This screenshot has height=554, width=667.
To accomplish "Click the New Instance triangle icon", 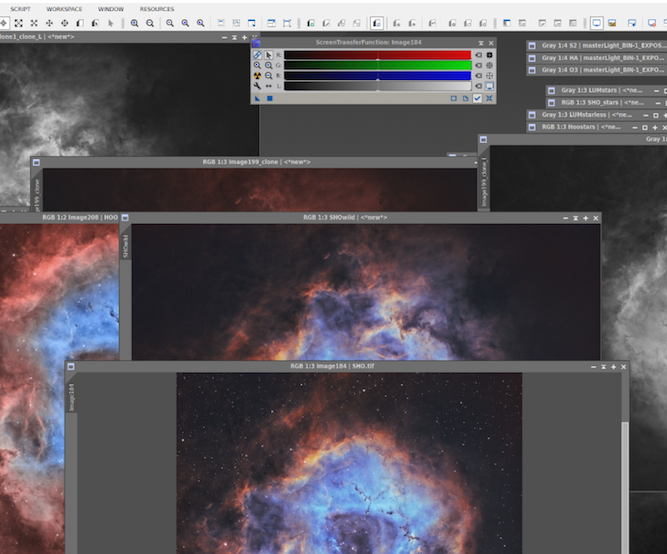I will pyautogui.click(x=257, y=99).
